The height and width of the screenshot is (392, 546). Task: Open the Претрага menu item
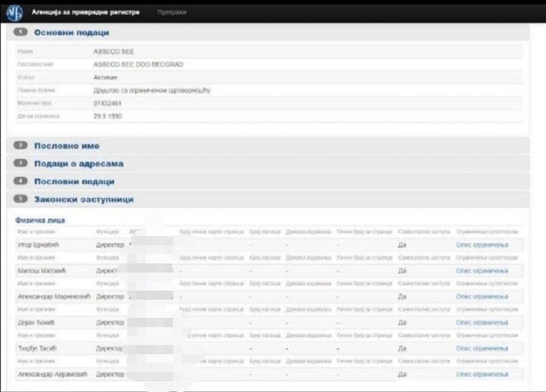[171, 12]
